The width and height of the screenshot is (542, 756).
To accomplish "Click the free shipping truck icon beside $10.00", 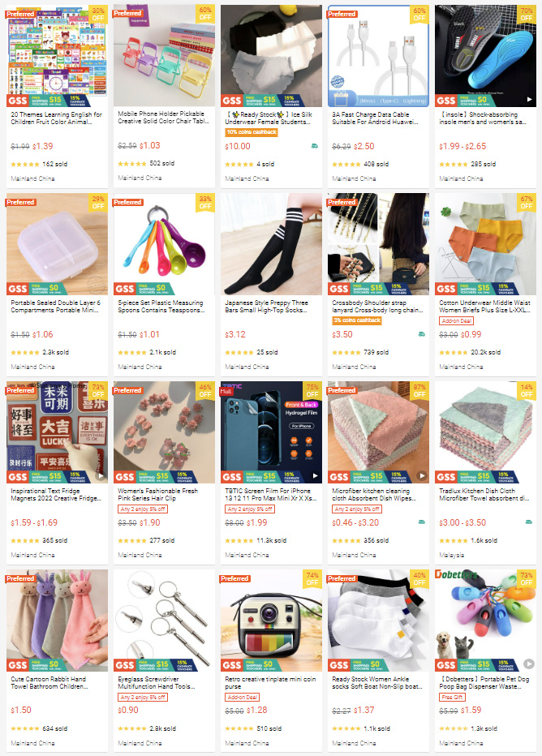I will click(x=314, y=146).
